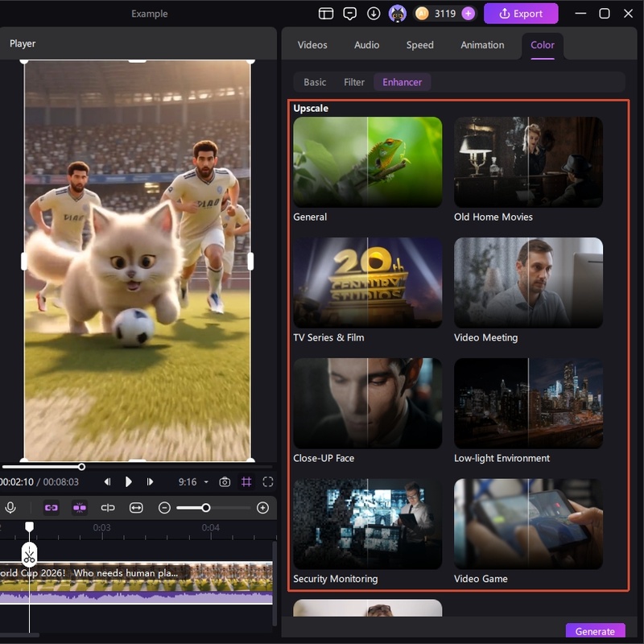Open the 9:16 aspect ratio dropdown
This screenshot has height=644, width=644.
(x=193, y=481)
